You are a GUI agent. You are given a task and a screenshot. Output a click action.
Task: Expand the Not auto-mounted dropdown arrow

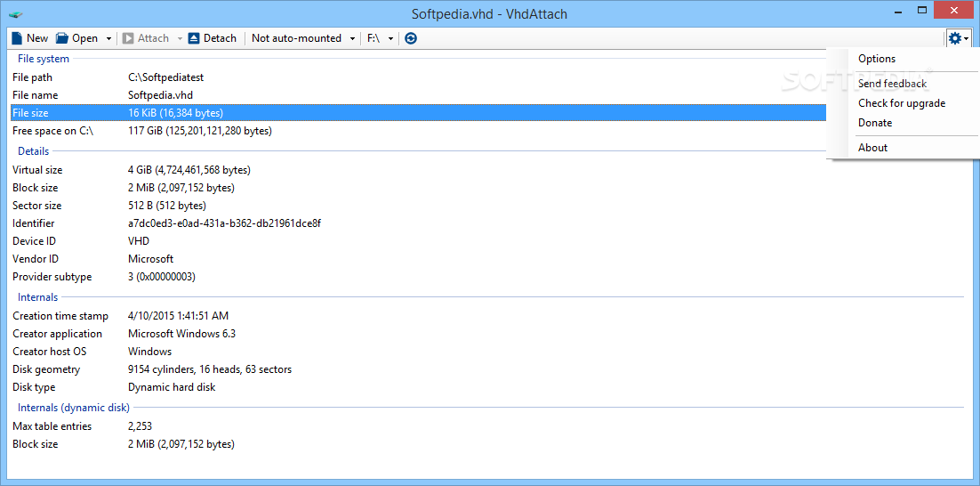[x=352, y=38]
